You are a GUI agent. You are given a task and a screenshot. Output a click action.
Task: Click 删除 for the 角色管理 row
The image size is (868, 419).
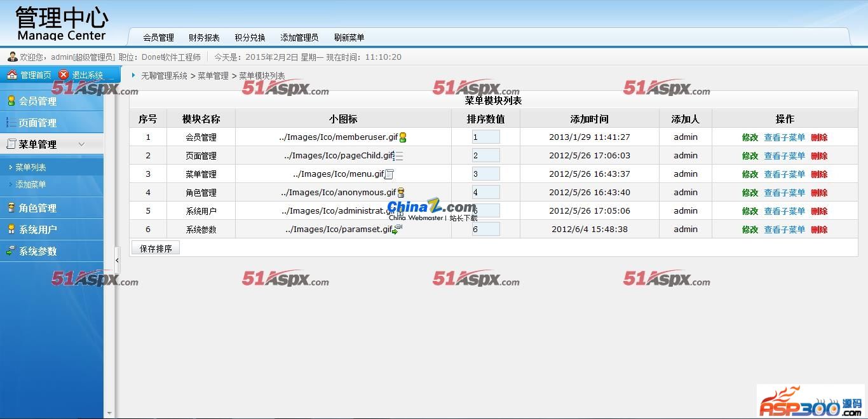[x=819, y=193]
